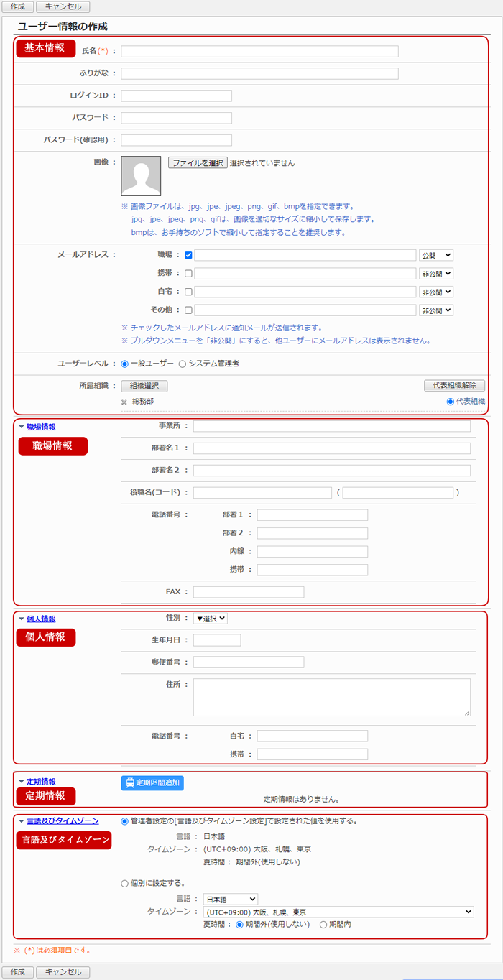Image resolution: width=503 pixels, height=980 pixels.
Task: Click the 代表組織解除 button
Action: (x=455, y=386)
